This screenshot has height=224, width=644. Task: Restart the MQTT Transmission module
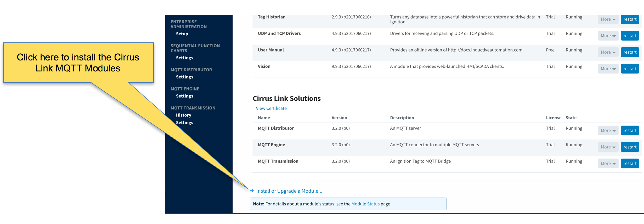click(x=630, y=164)
